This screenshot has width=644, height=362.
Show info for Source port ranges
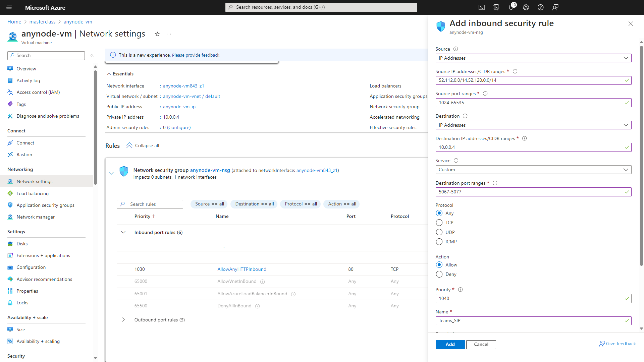coord(485,94)
